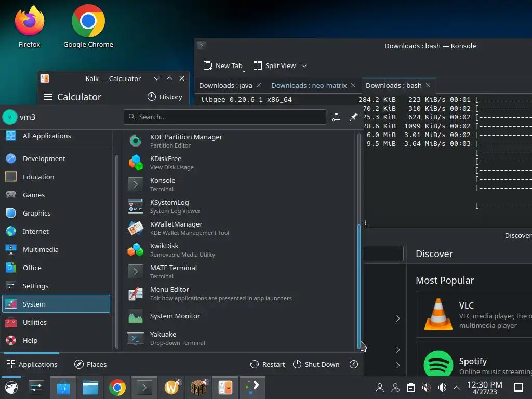Switch to Chrome in the taskbar
Viewport: 532px width, 399px height.
[117, 388]
